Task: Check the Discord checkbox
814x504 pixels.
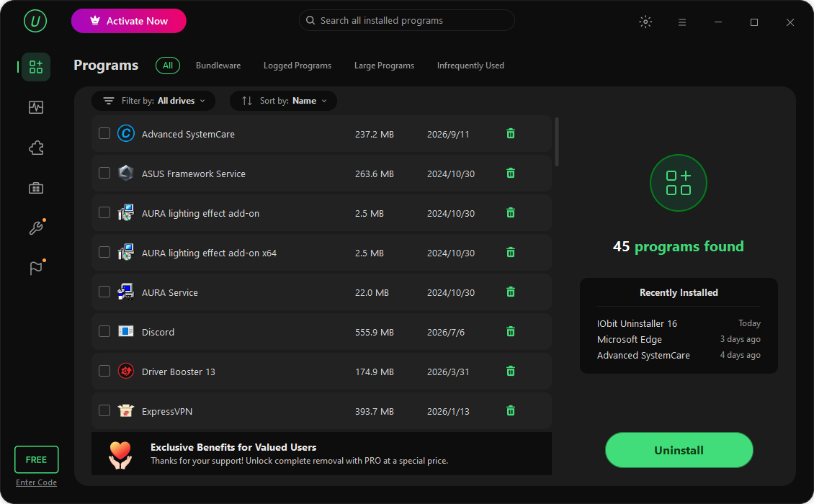Action: [104, 331]
